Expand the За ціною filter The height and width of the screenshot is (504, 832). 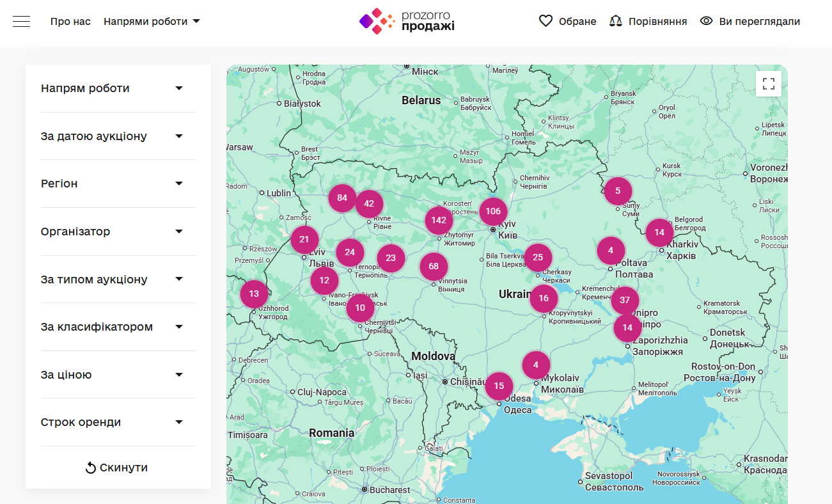click(x=118, y=375)
